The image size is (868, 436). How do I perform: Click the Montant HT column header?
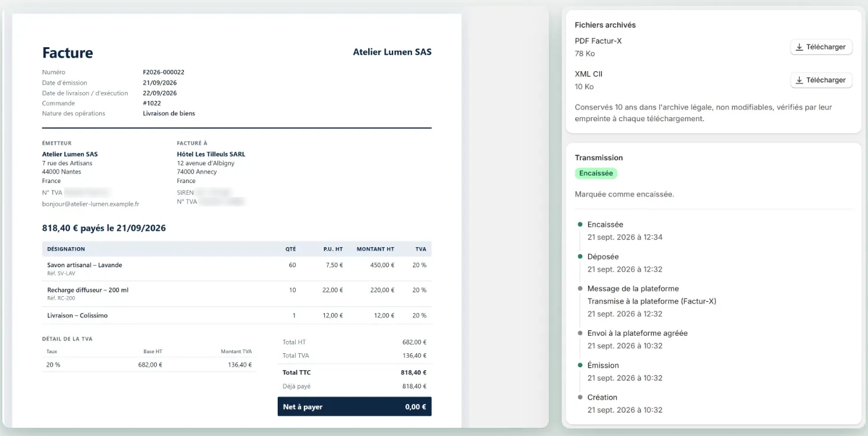click(375, 249)
